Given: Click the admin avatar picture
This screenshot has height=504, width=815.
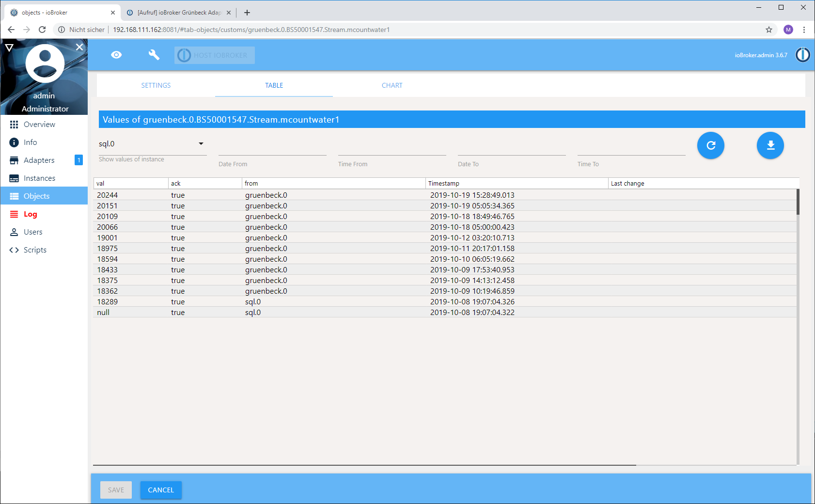Looking at the screenshot, I should click(x=45, y=63).
